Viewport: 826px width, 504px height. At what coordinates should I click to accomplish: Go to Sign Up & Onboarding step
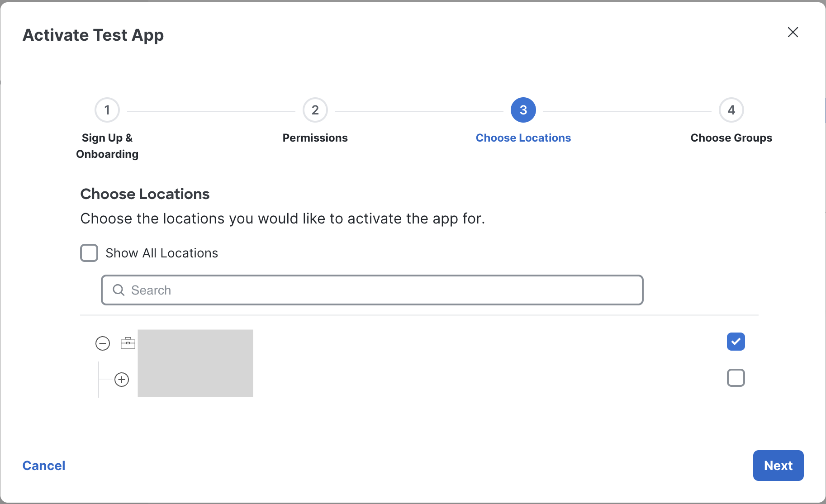pyautogui.click(x=107, y=146)
